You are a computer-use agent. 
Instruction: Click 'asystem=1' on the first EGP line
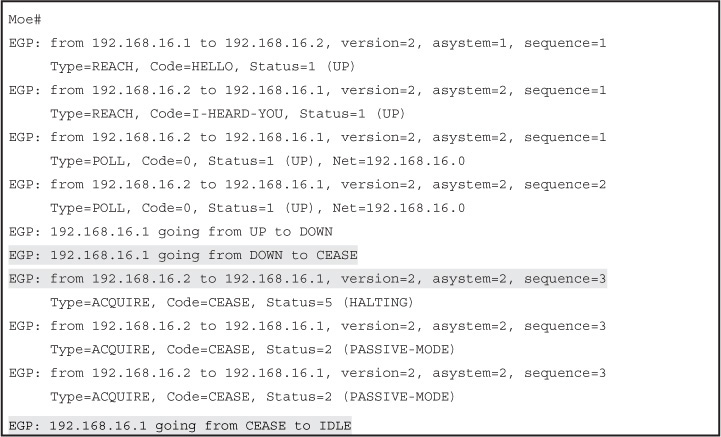469,43
